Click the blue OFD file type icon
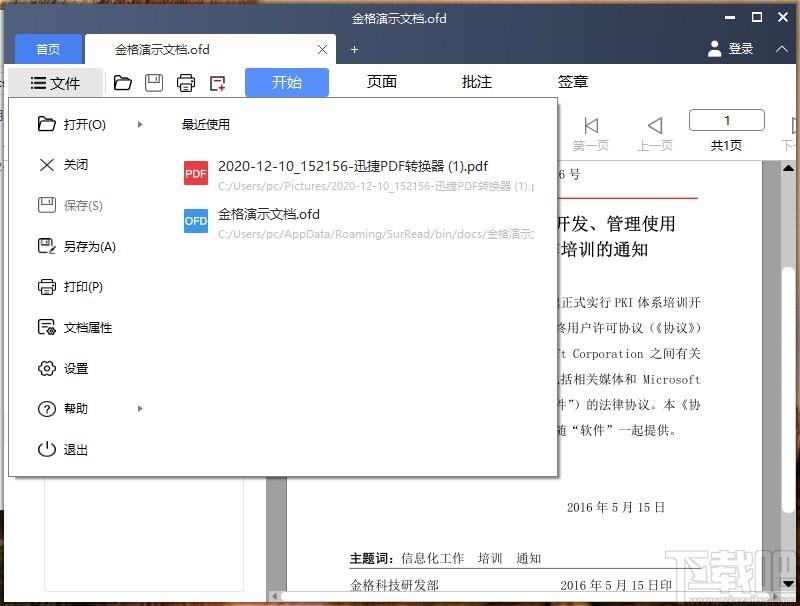Viewport: 800px width, 606px height. [x=196, y=221]
